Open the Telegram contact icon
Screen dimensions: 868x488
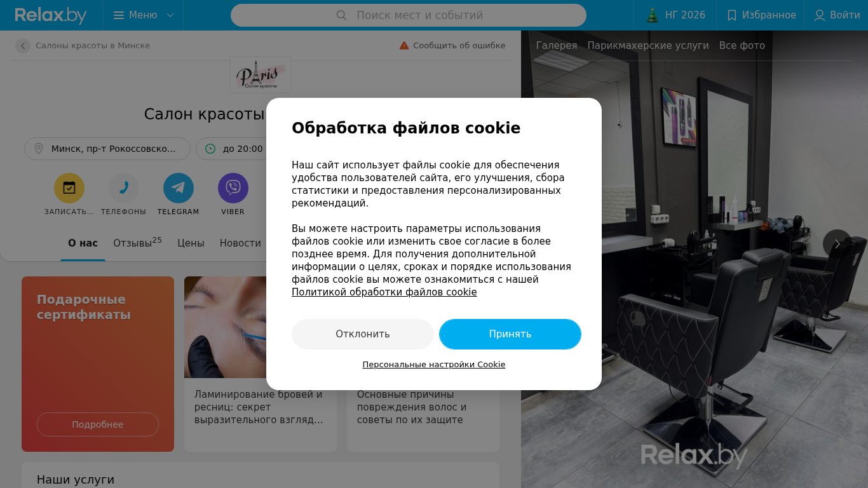tap(178, 188)
